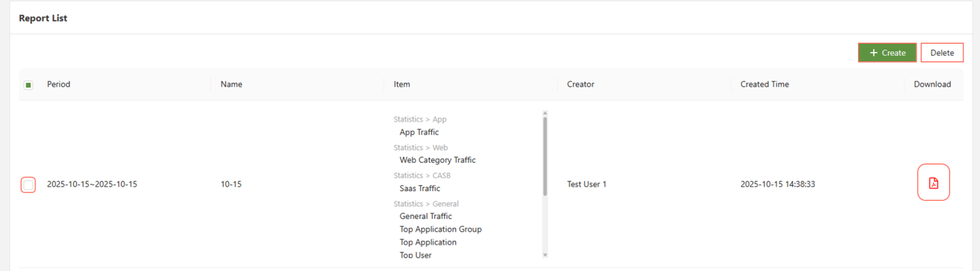Image resolution: width=980 pixels, height=271 pixels.
Task: Download the PDF for the 10-15 report
Action: click(933, 183)
